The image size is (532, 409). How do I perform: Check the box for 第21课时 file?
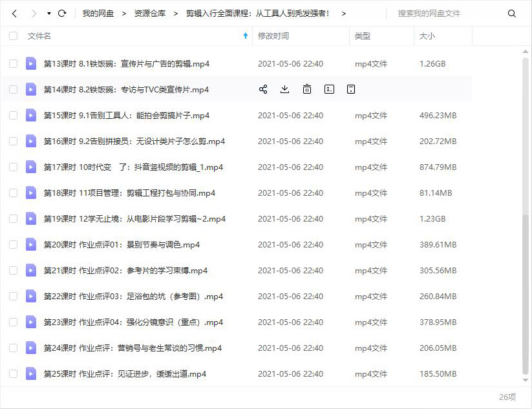(x=13, y=270)
